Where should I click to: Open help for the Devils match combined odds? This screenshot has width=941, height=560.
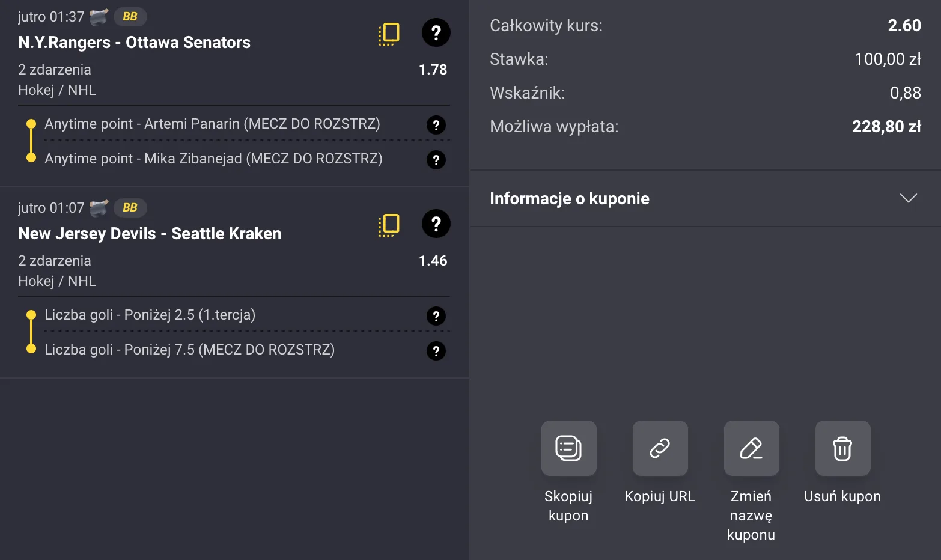click(x=436, y=224)
